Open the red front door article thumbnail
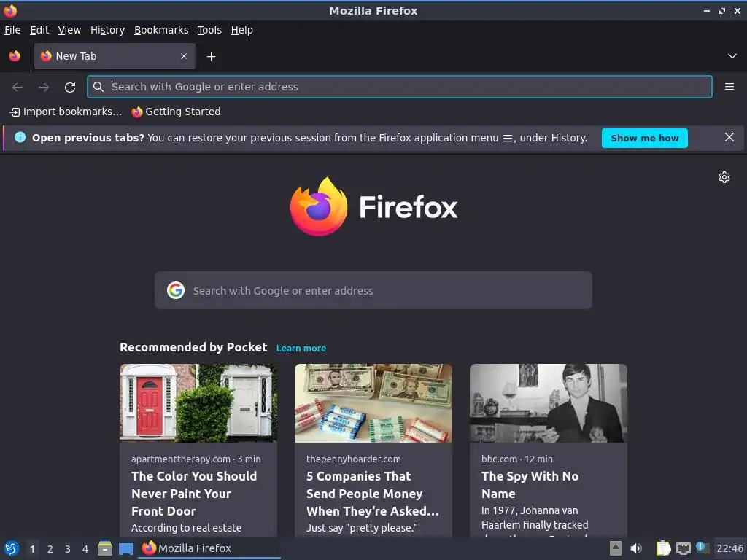Image resolution: width=747 pixels, height=560 pixels. tap(198, 402)
